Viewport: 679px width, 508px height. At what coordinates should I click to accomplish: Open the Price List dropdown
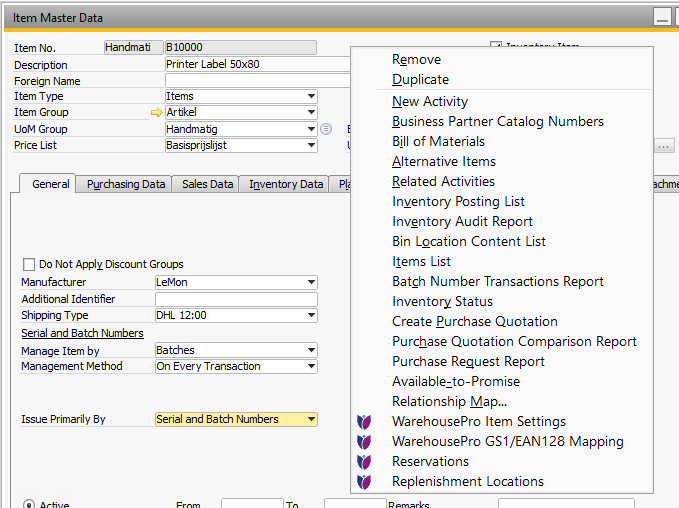pos(311,145)
